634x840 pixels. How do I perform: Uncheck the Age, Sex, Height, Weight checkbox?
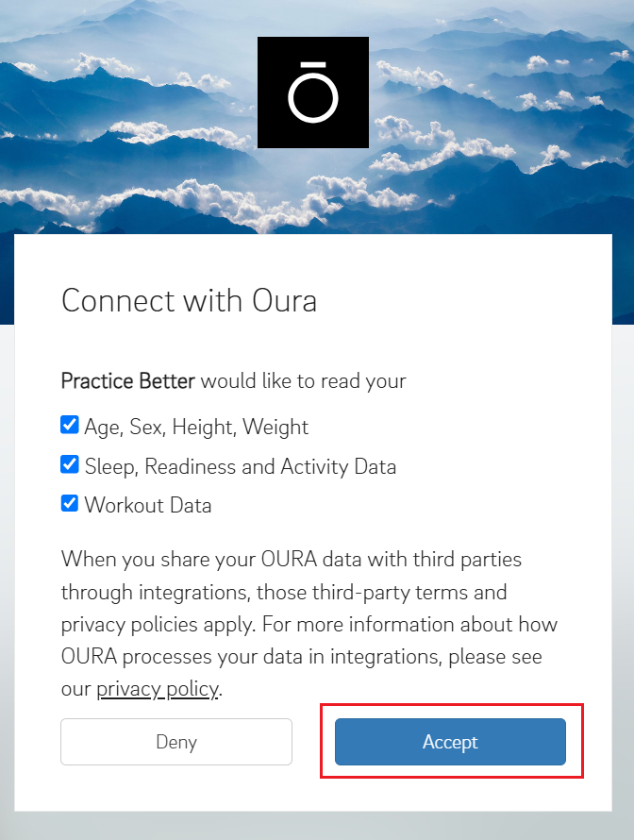coord(70,426)
